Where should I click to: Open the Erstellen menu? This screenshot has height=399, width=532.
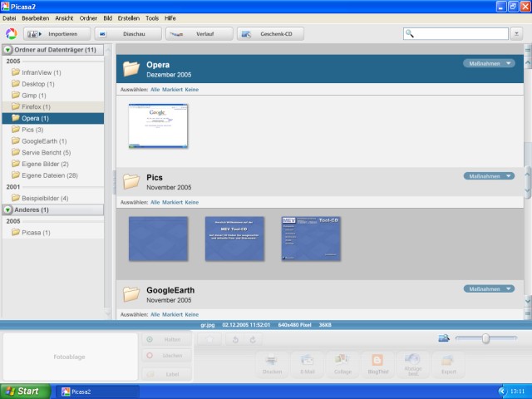click(x=129, y=18)
